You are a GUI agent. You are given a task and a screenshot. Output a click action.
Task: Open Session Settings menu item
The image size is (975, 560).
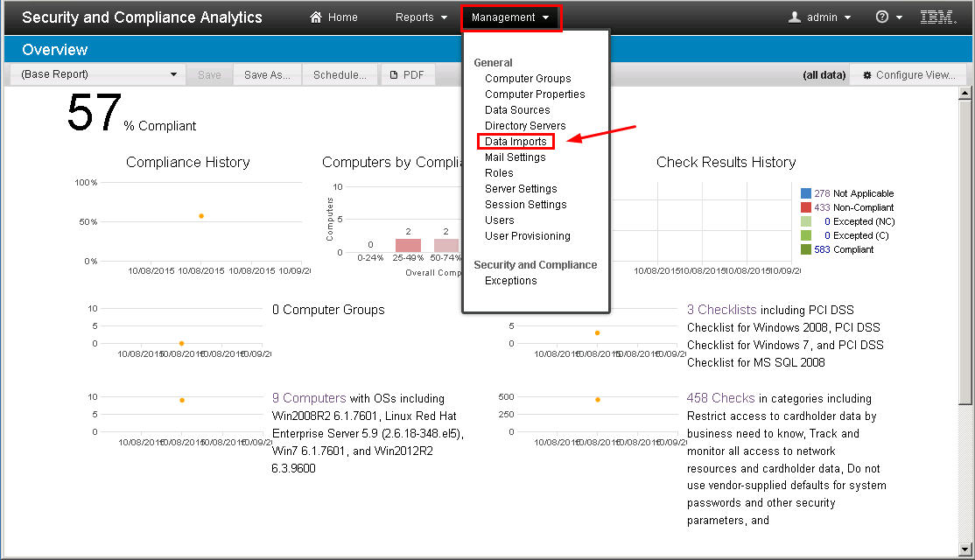tap(525, 205)
